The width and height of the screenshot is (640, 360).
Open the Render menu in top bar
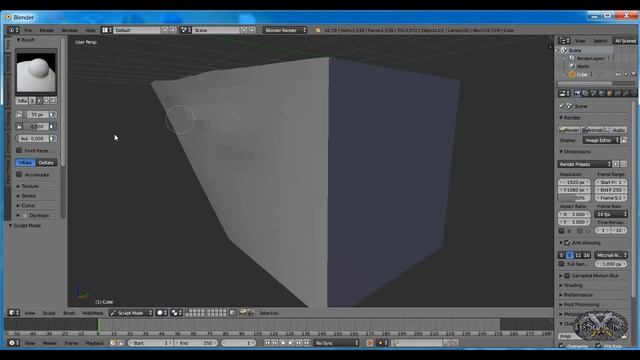(47, 30)
